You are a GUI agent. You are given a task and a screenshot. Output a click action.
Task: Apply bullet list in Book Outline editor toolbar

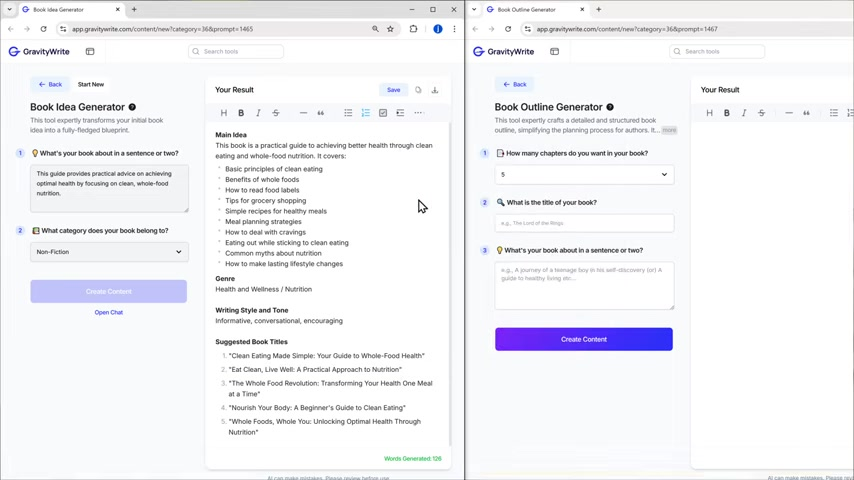[834, 113]
